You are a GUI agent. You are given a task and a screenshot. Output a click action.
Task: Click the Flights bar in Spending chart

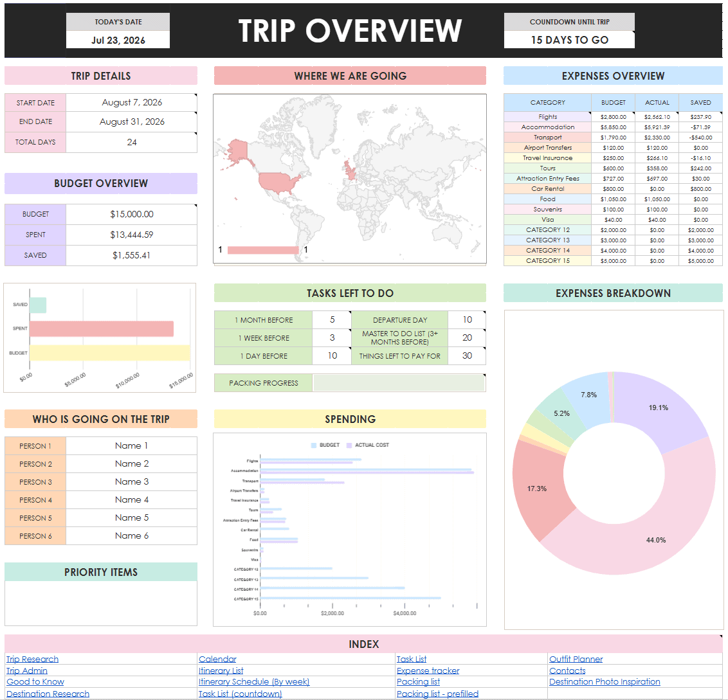click(x=311, y=461)
